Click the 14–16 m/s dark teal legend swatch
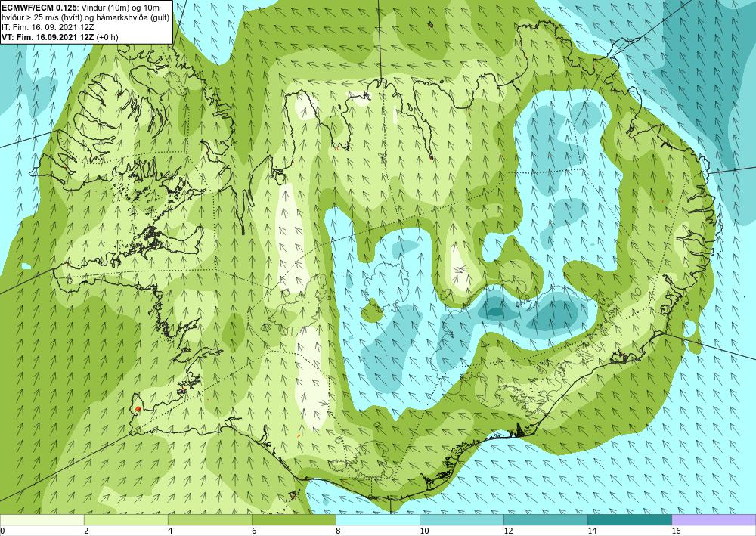The image size is (756, 536). [x=630, y=520]
